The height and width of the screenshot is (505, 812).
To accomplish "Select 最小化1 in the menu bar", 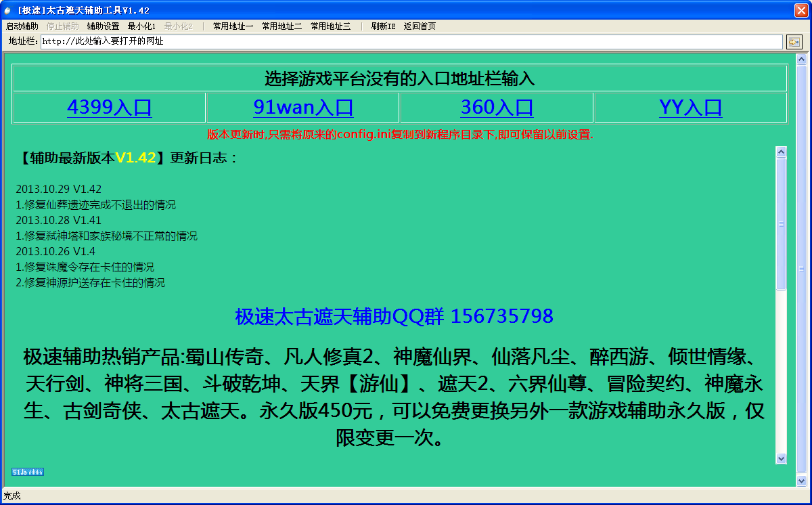I will pyautogui.click(x=142, y=26).
